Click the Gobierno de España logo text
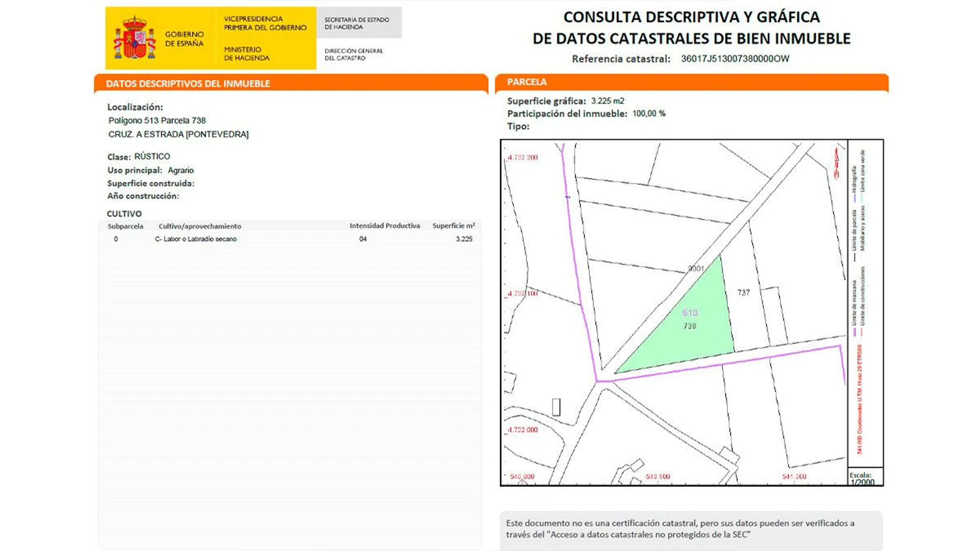980x551 pixels. click(x=184, y=39)
